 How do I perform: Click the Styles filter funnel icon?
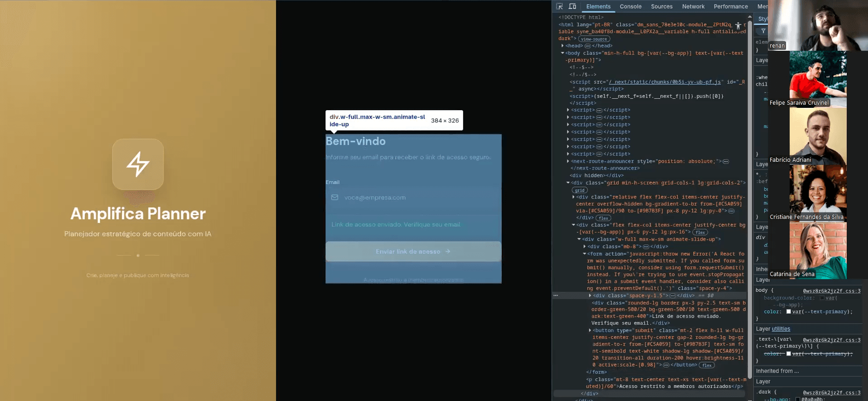tap(763, 31)
